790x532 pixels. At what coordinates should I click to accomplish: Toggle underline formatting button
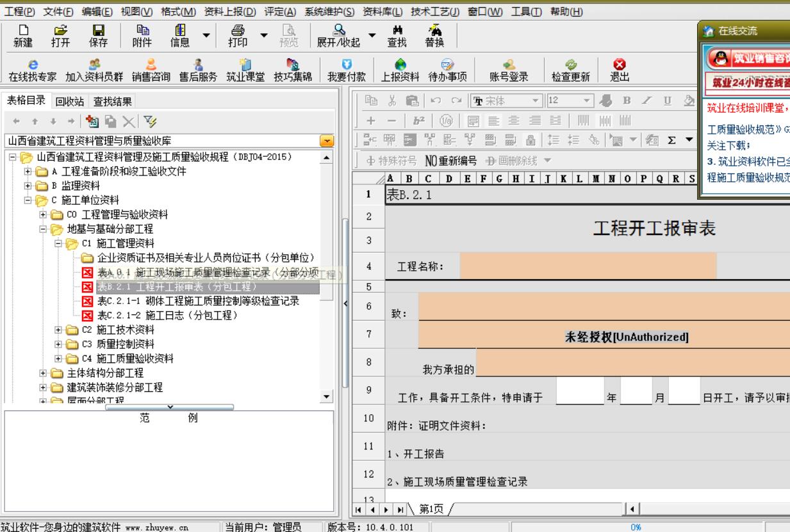668,101
